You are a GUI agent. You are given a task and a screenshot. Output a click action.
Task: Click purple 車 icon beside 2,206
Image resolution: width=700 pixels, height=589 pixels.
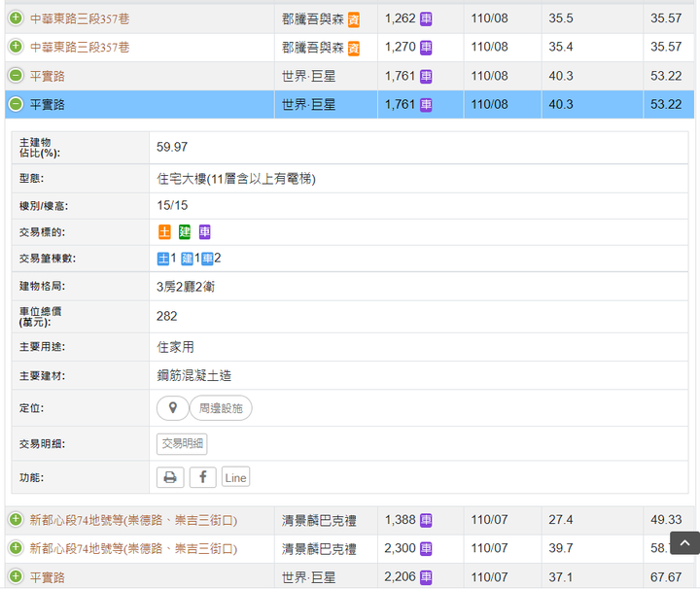click(427, 577)
